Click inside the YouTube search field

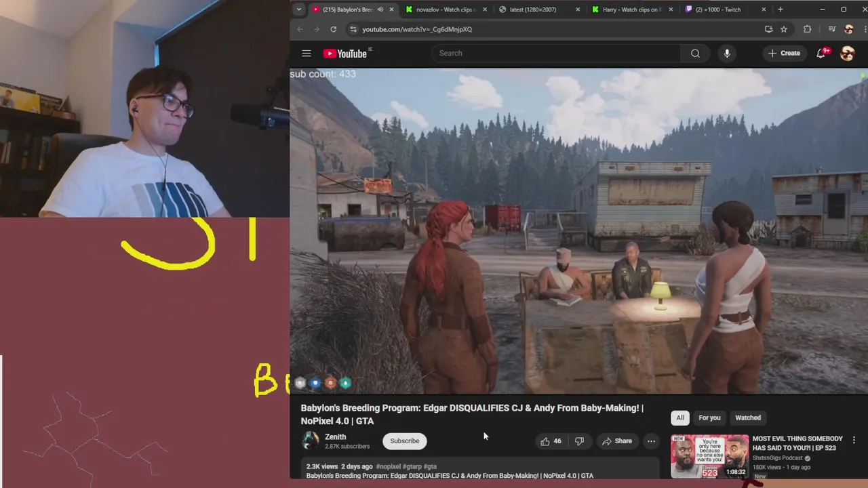[x=556, y=53]
